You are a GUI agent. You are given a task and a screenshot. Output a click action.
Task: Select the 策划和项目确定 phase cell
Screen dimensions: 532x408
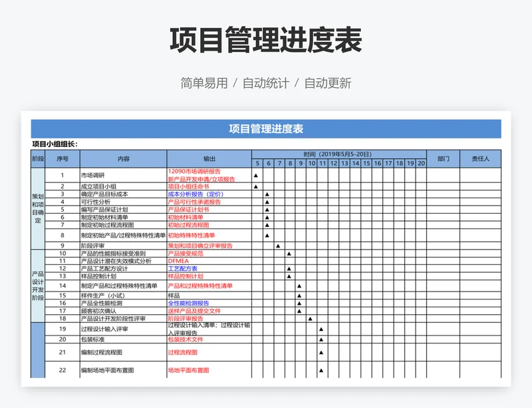click(x=38, y=208)
